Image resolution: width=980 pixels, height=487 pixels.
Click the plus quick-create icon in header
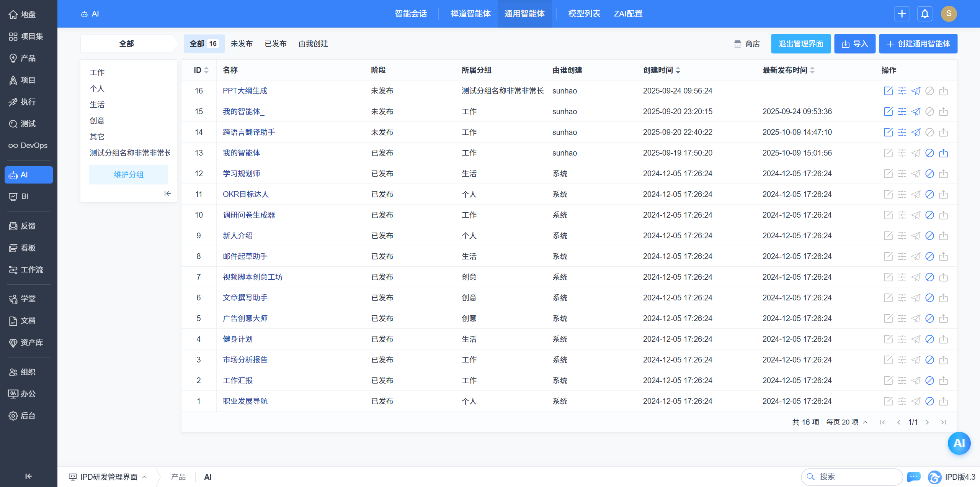pos(902,14)
